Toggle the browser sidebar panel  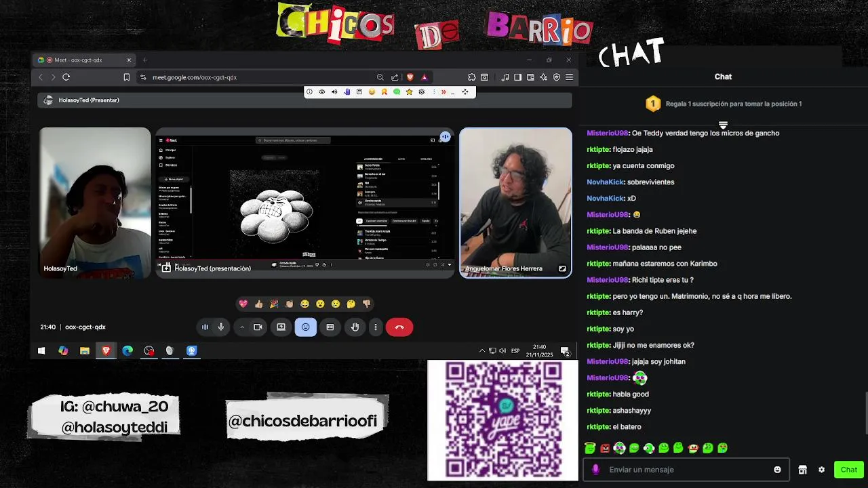click(518, 77)
